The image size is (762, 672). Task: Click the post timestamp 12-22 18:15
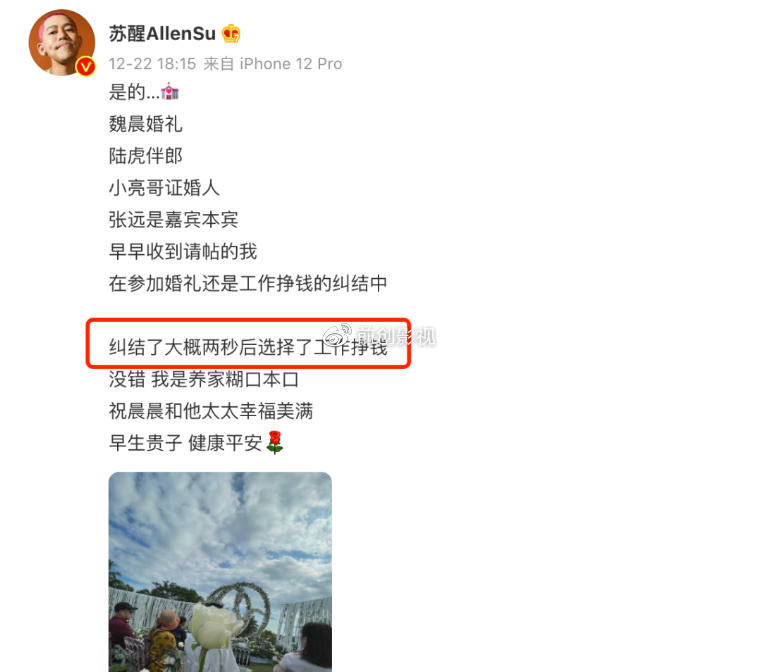(x=152, y=64)
